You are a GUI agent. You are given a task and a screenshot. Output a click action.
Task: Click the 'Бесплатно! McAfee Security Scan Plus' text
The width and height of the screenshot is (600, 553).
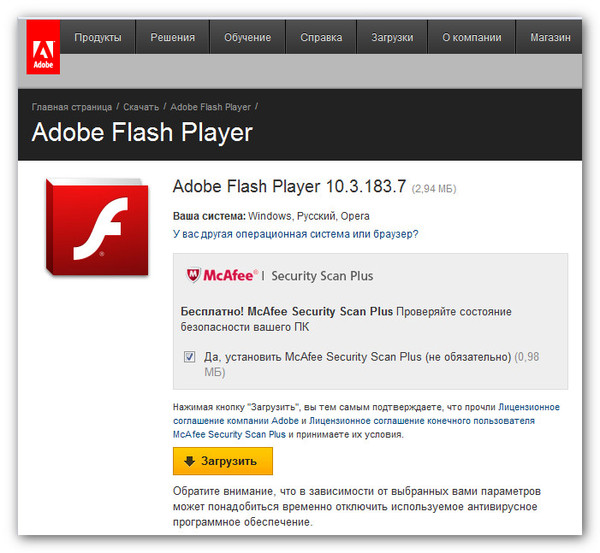click(287, 312)
